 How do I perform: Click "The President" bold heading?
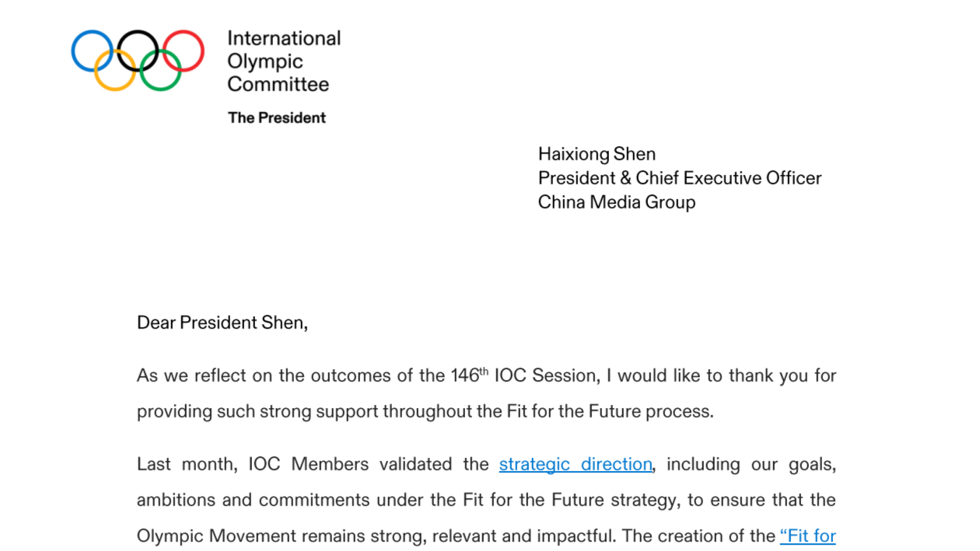point(277,118)
